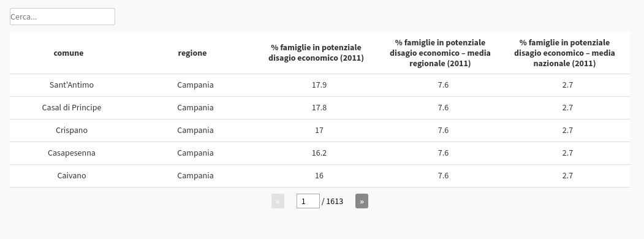The height and width of the screenshot is (239, 644).
Task: Sort by media nazionale (2011) column header
Action: pyautogui.click(x=565, y=53)
